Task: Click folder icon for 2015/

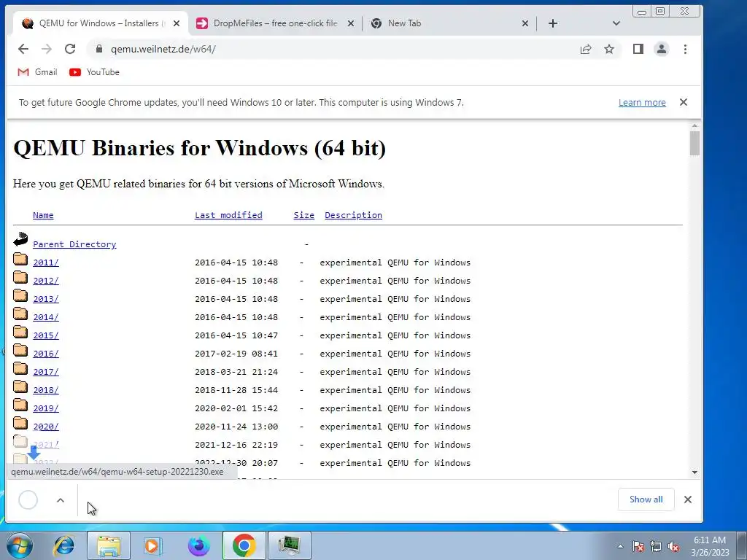Action: pos(20,332)
